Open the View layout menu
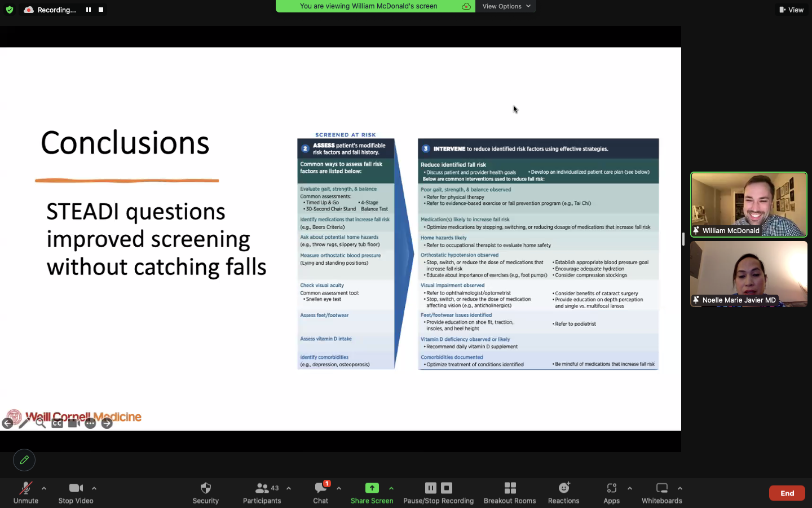Image resolution: width=812 pixels, height=508 pixels. coord(791,10)
